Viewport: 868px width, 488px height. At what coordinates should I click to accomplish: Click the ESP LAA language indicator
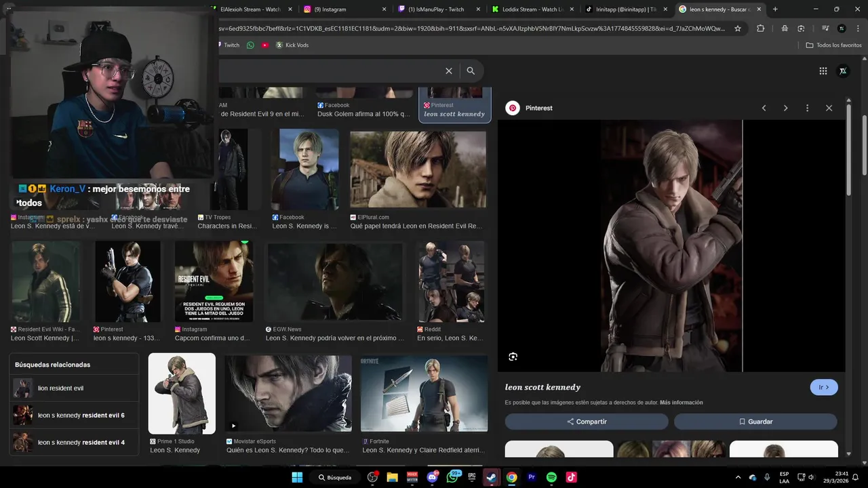pyautogui.click(x=784, y=477)
